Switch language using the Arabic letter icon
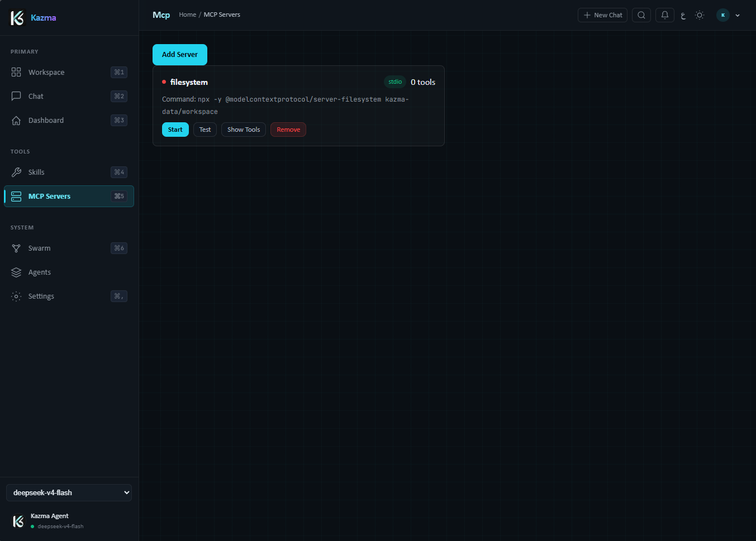The image size is (756, 541). click(683, 16)
